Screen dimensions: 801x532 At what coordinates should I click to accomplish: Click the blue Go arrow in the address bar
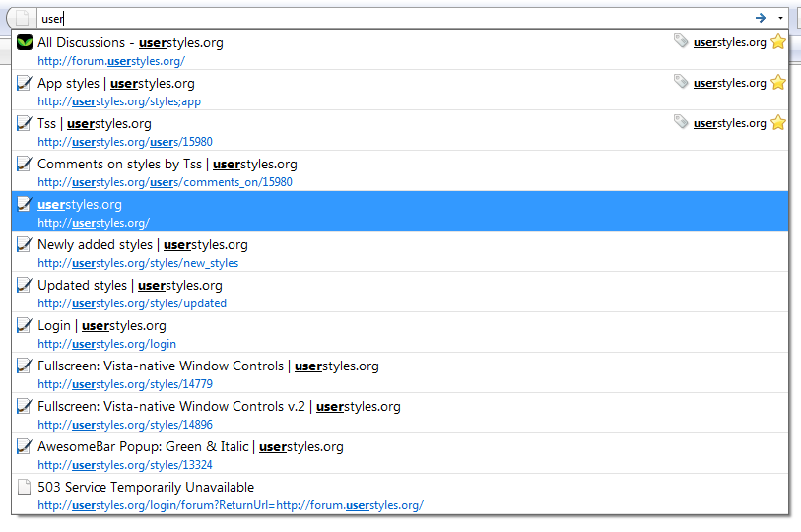point(761,18)
